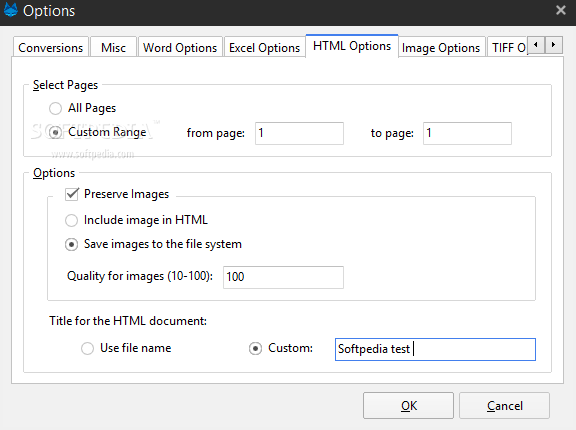Dismiss the dialog with Cancel button

pyautogui.click(x=504, y=406)
